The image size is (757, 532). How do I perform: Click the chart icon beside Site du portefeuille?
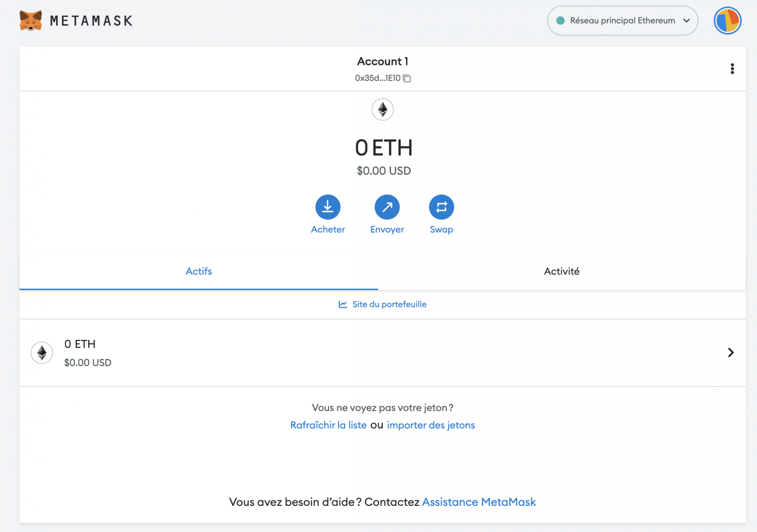[343, 304]
